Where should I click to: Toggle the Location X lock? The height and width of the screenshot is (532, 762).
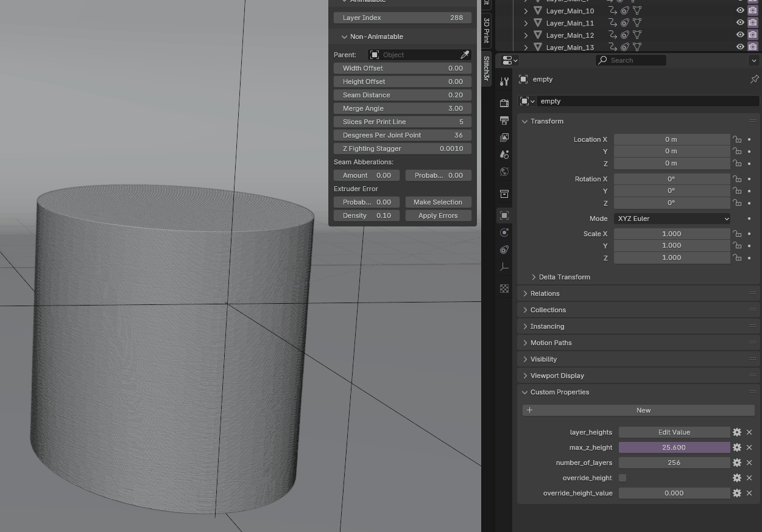[737, 139]
